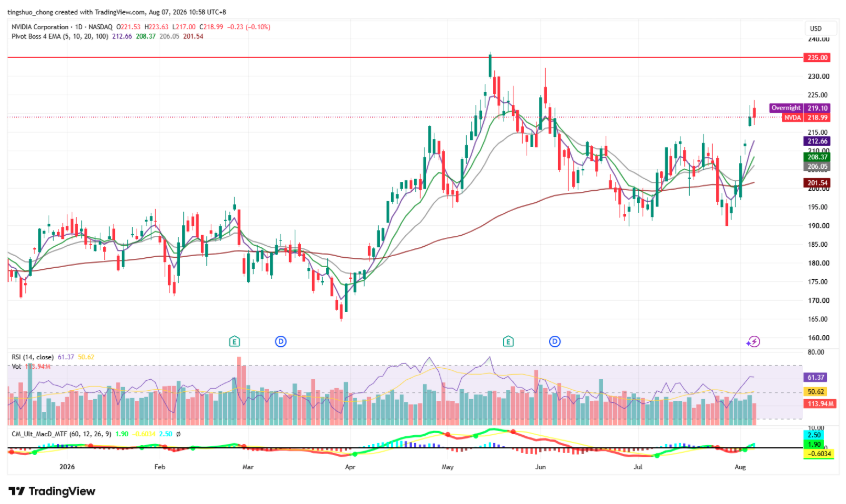Click the 230.00 price scale label
Viewport: 846px width, 504px height.
point(818,77)
